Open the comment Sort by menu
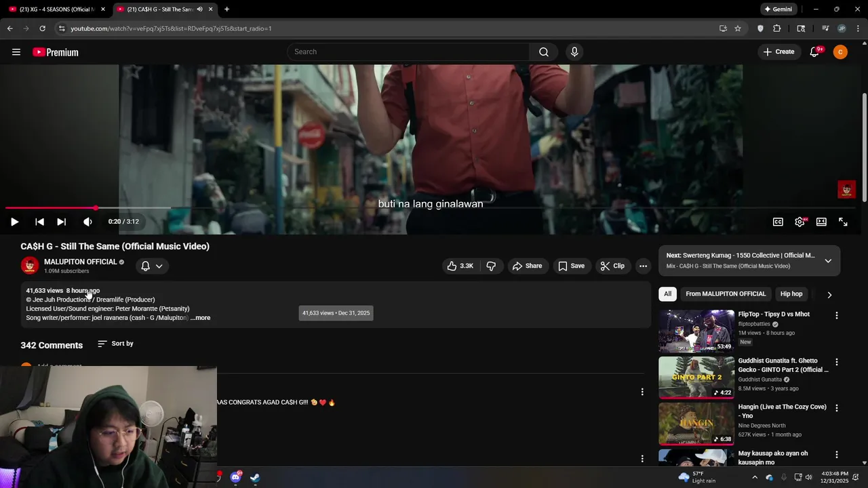The image size is (868, 488). [115, 344]
